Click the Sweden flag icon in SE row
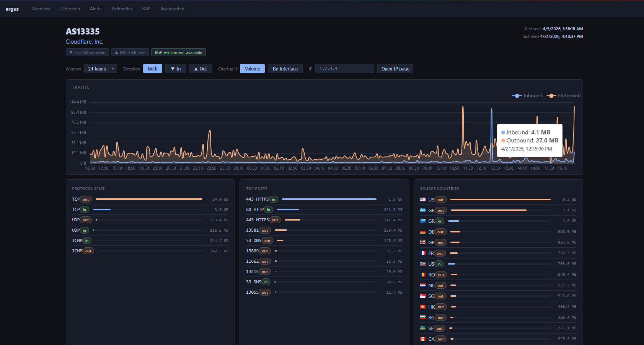The height and width of the screenshot is (345, 644). tap(422, 328)
